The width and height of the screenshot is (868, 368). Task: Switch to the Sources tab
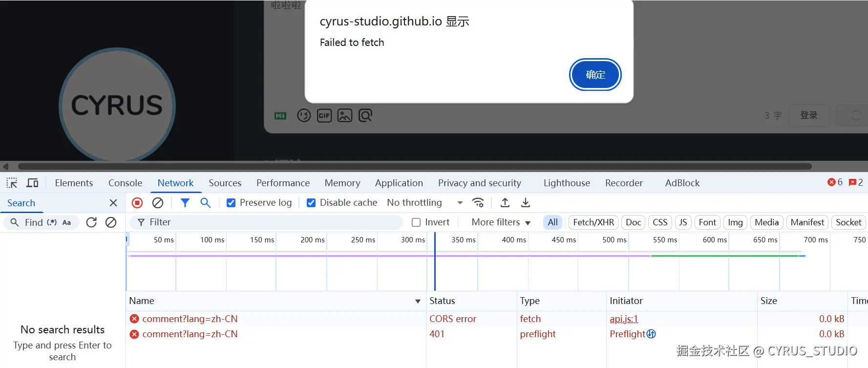tap(225, 183)
